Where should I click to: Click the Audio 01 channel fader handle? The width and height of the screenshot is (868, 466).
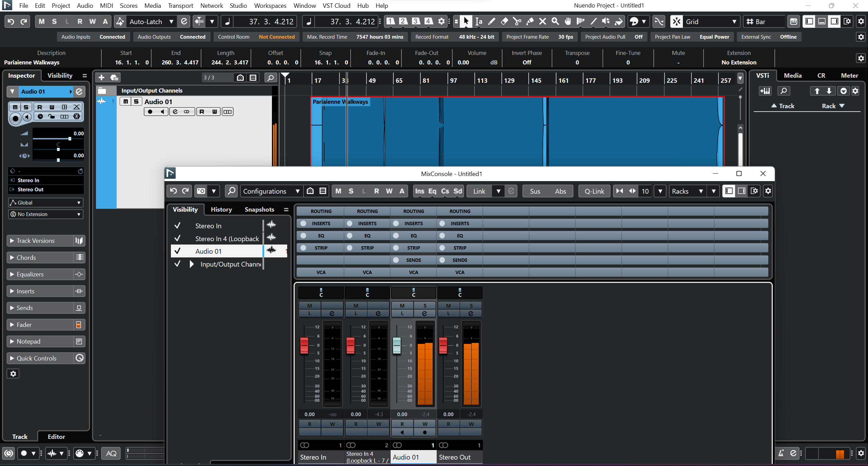click(396, 345)
